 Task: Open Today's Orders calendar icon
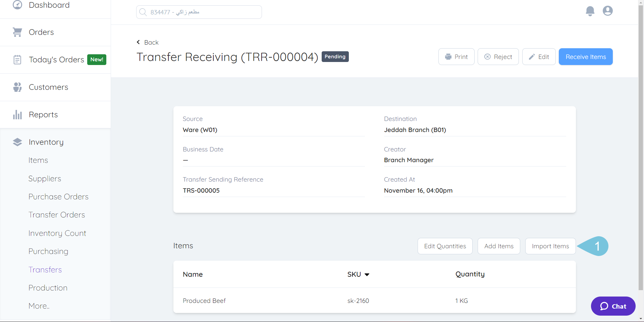[x=17, y=59]
